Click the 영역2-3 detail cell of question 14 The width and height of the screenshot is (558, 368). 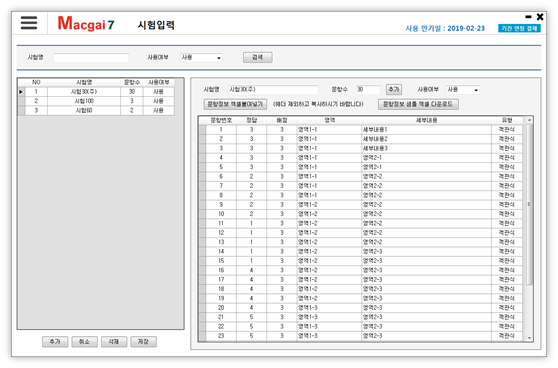pyautogui.click(x=426, y=252)
